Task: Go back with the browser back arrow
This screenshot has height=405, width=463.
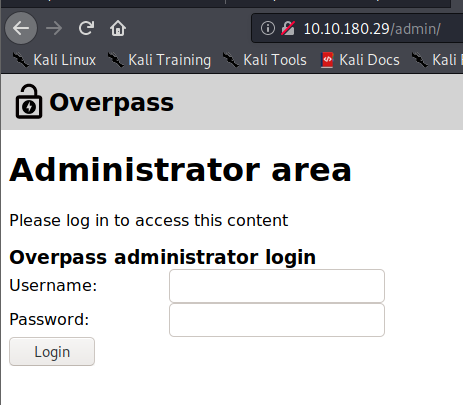Action: click(21, 28)
